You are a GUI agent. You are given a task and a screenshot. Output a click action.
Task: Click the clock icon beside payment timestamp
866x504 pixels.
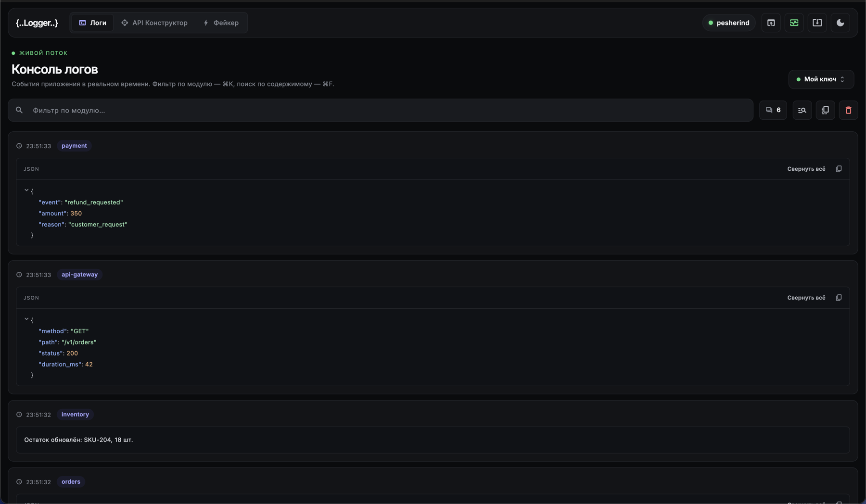pyautogui.click(x=19, y=146)
